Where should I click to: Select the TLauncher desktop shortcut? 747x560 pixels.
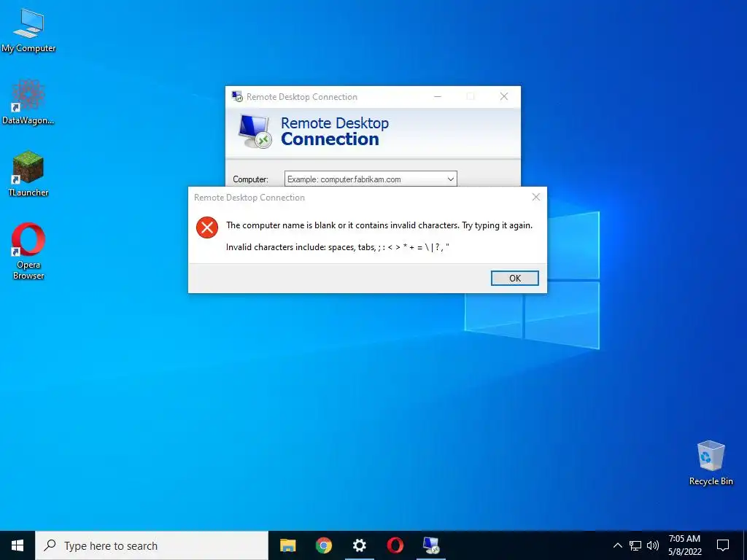(x=28, y=174)
